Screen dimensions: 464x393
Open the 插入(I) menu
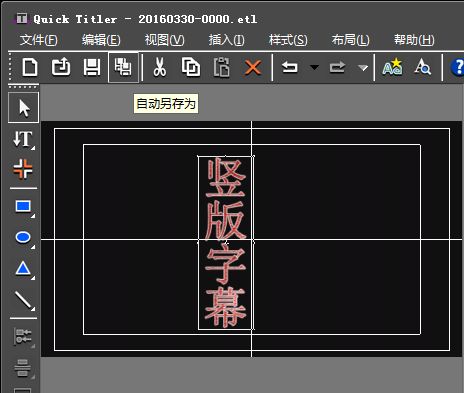point(226,40)
